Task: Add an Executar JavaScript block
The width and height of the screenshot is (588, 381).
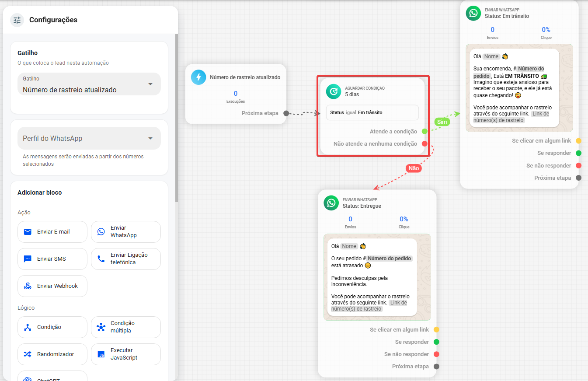Action: (x=126, y=354)
